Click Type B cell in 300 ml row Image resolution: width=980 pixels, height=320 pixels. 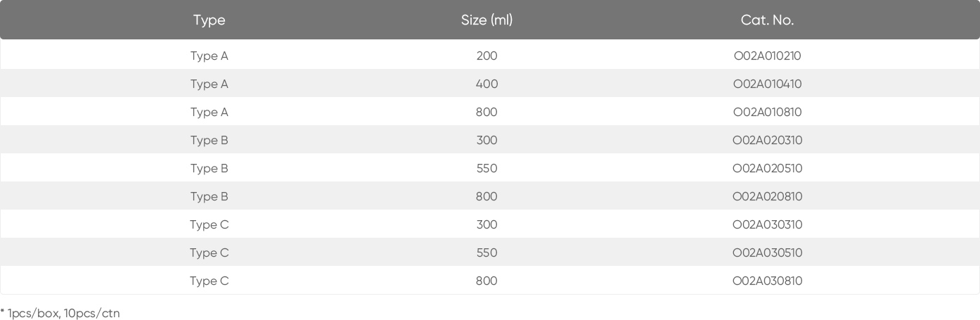209,141
